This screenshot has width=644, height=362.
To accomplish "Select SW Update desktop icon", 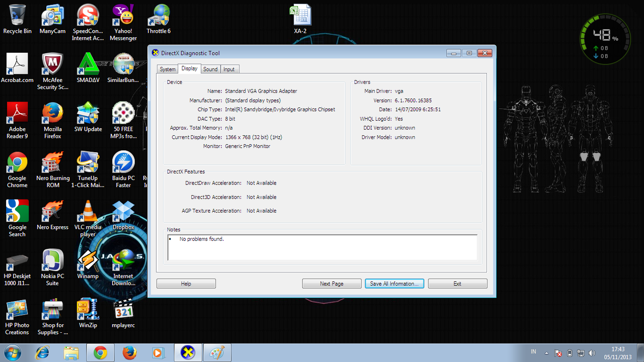I will click(88, 117).
